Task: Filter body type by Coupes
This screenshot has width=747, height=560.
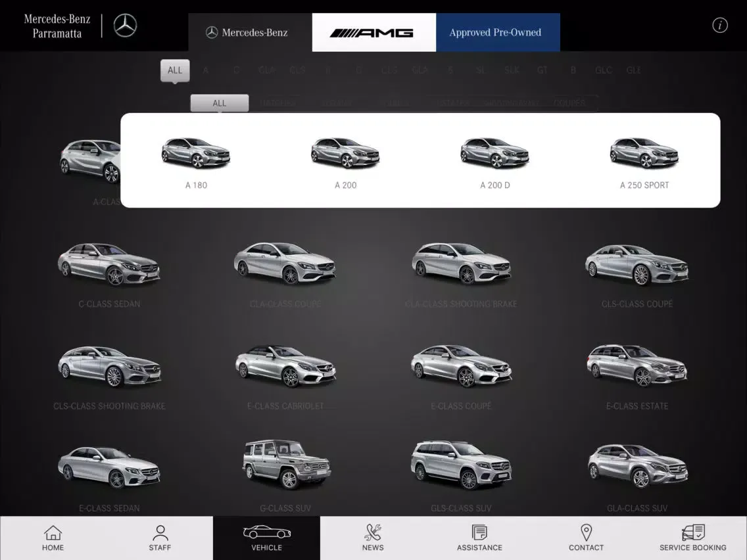Action: [569, 103]
